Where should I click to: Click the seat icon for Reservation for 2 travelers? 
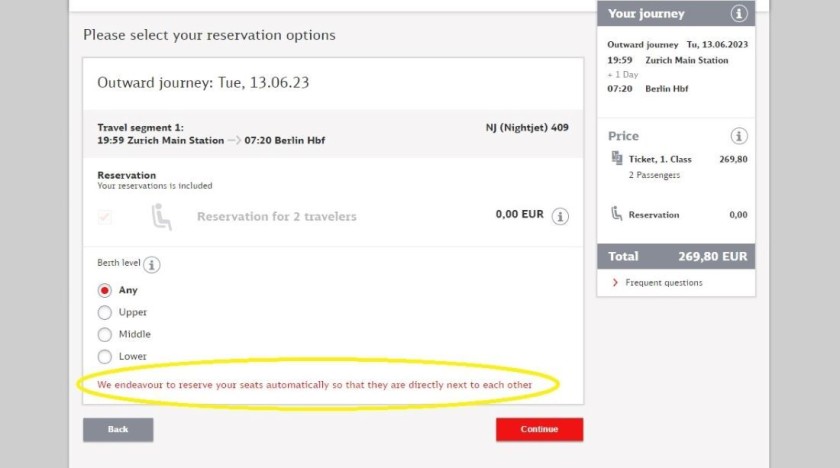point(161,216)
